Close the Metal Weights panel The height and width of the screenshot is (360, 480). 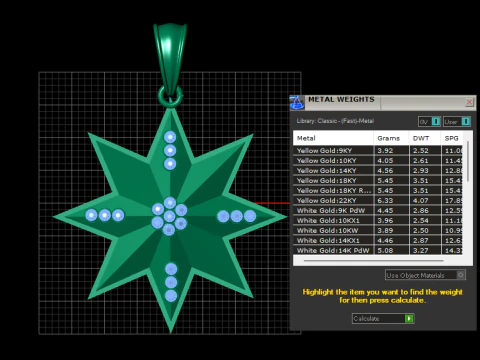tap(469, 102)
